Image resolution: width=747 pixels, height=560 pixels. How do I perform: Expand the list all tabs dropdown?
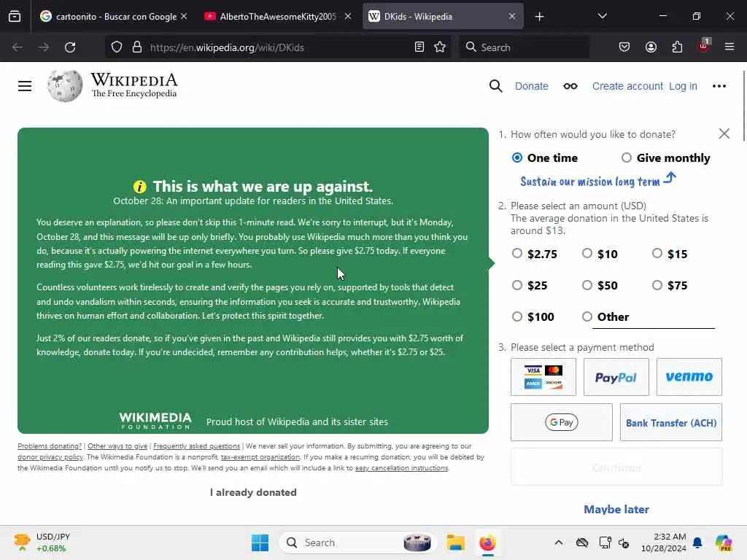(x=602, y=17)
